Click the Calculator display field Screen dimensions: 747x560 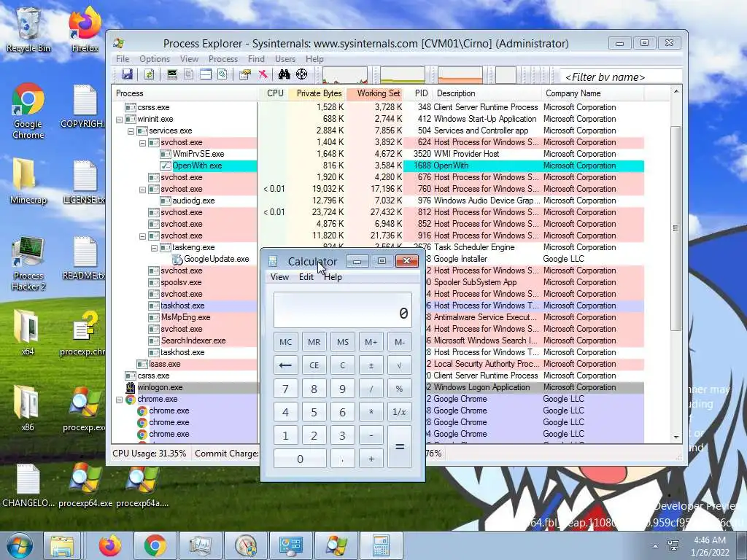[x=343, y=309]
